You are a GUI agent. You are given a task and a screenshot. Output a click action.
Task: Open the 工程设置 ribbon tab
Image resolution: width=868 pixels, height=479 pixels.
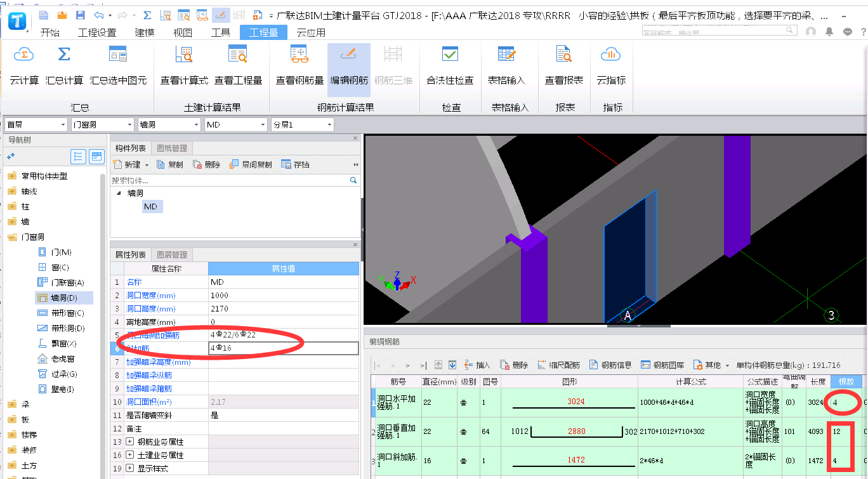[x=97, y=33]
